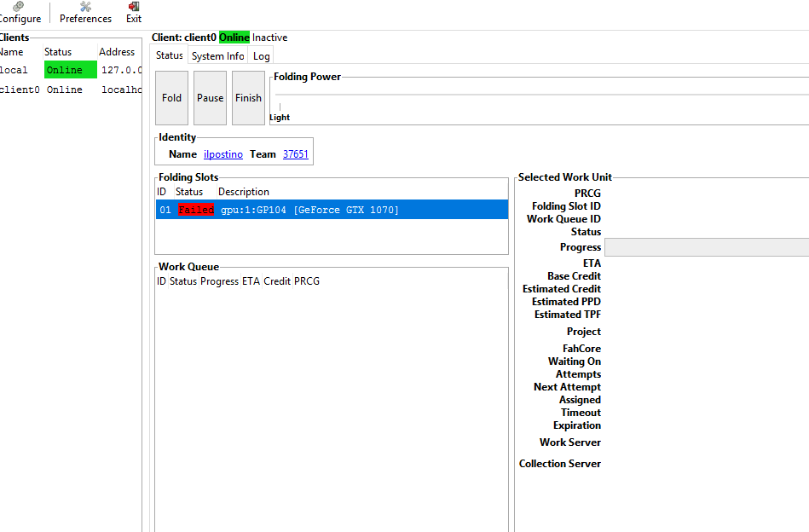Click Work Queue ETA column header
The height and width of the screenshot is (532, 809).
coord(251,281)
